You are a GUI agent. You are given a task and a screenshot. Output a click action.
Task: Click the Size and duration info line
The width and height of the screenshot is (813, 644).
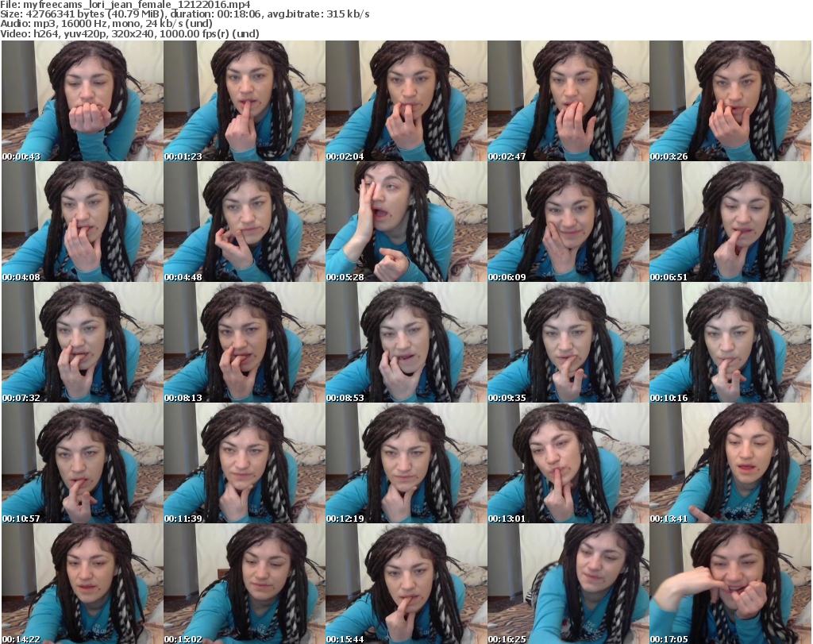185,14
